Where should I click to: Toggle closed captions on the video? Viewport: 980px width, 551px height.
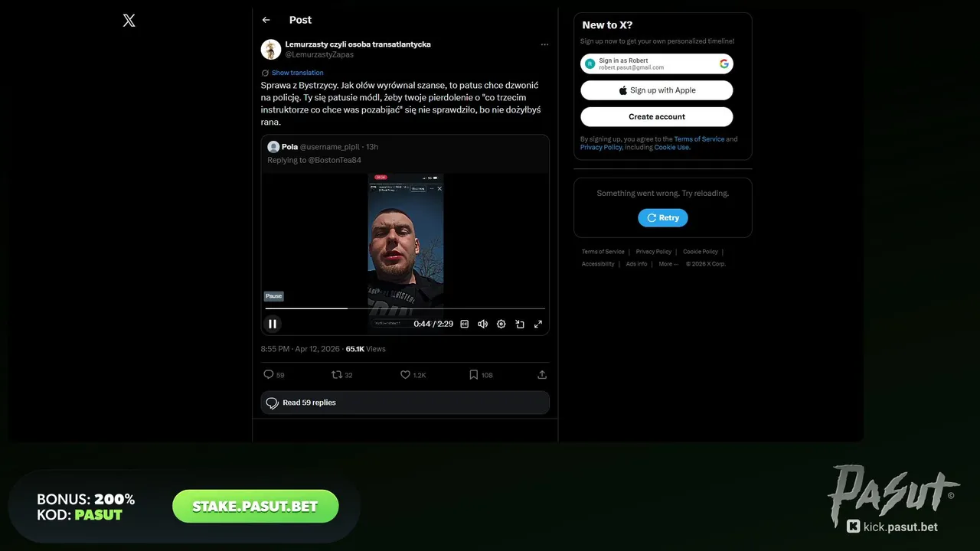[465, 324]
